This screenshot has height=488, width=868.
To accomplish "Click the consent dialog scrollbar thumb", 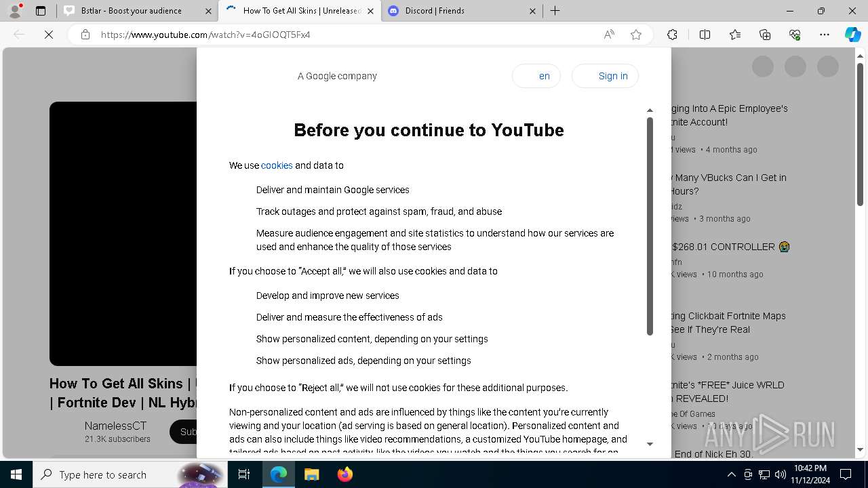I will coord(650,226).
